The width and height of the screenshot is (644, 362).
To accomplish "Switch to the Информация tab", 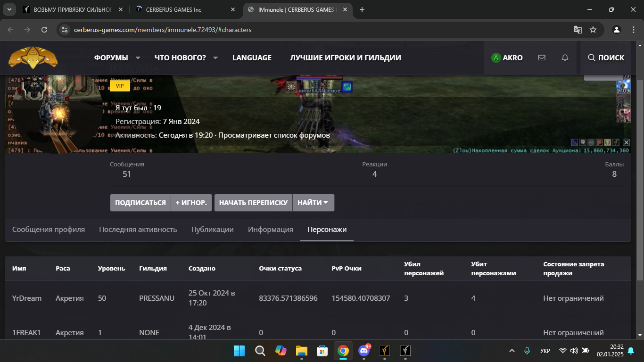I will point(271,230).
